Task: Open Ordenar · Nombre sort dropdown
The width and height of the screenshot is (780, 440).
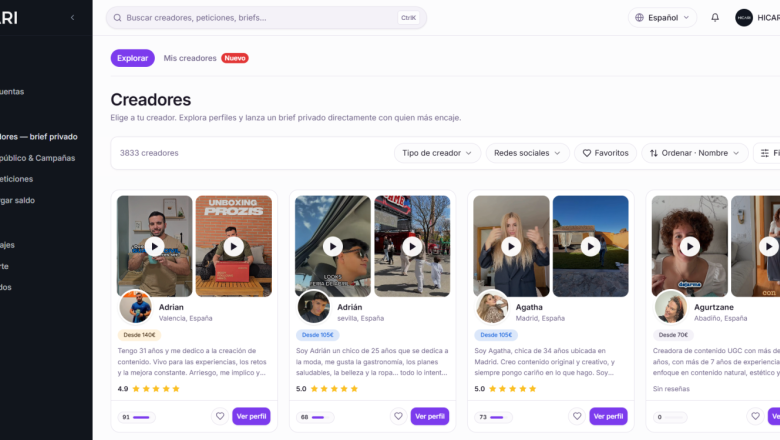Action: [x=695, y=153]
